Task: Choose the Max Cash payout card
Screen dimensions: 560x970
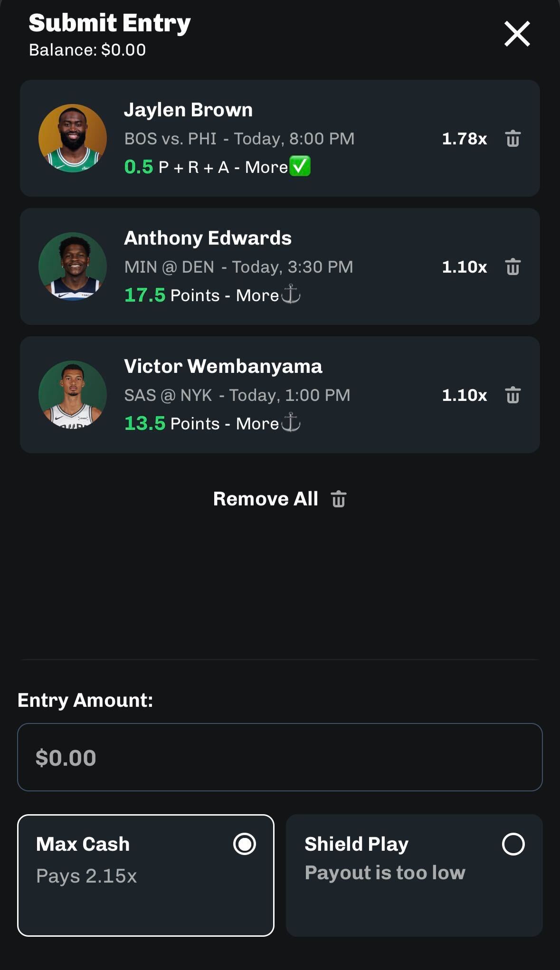Action: (145, 875)
